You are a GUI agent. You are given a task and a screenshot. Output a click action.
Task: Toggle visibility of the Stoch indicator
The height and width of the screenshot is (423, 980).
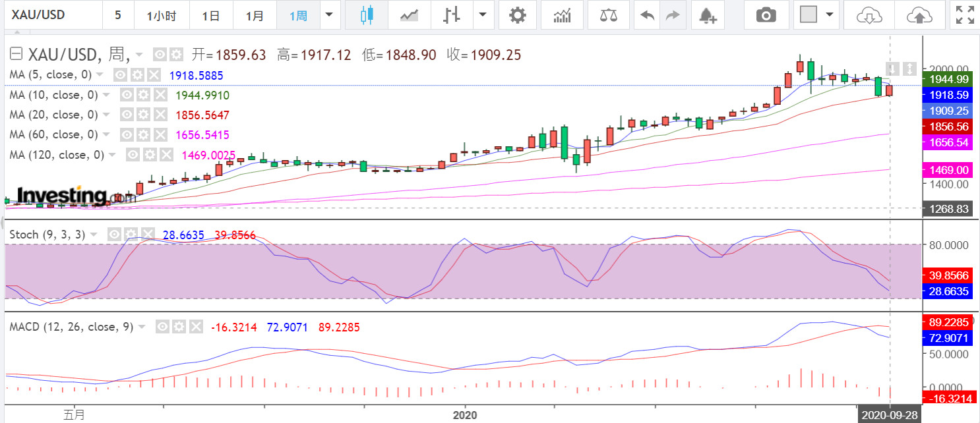tap(114, 235)
